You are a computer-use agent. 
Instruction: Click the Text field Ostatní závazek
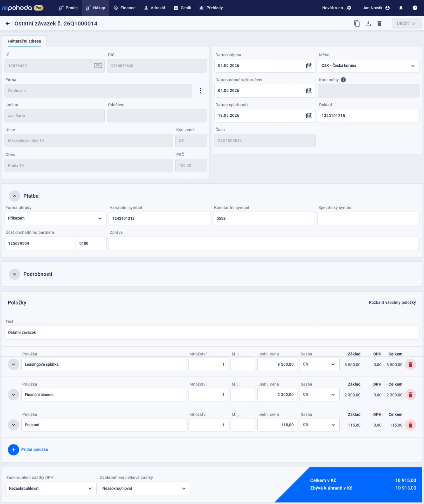[212, 333]
